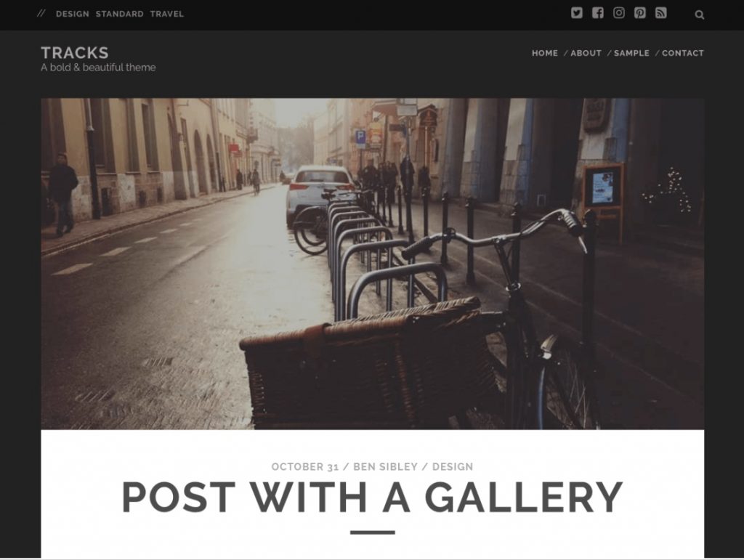Click the Ben Sibley author link
744x560 pixels.
pos(385,466)
